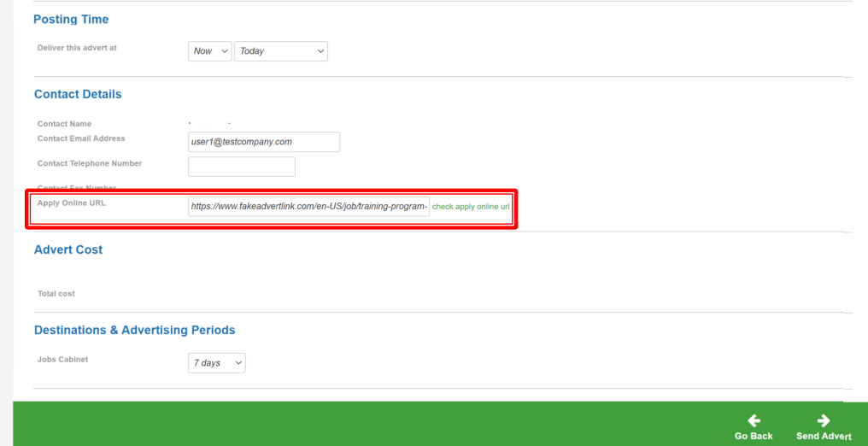Click the 'Total cost' label
This screenshot has width=868, height=446.
click(56, 293)
